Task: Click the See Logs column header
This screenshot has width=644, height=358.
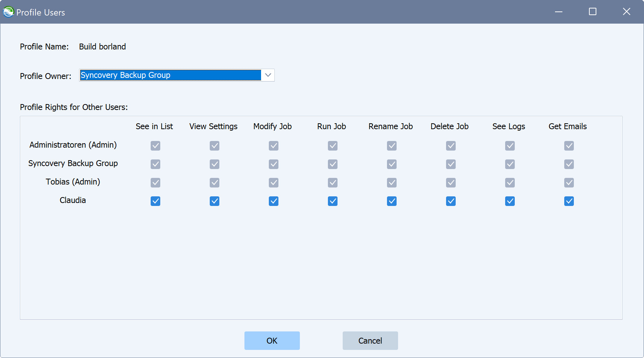Action: (x=508, y=126)
